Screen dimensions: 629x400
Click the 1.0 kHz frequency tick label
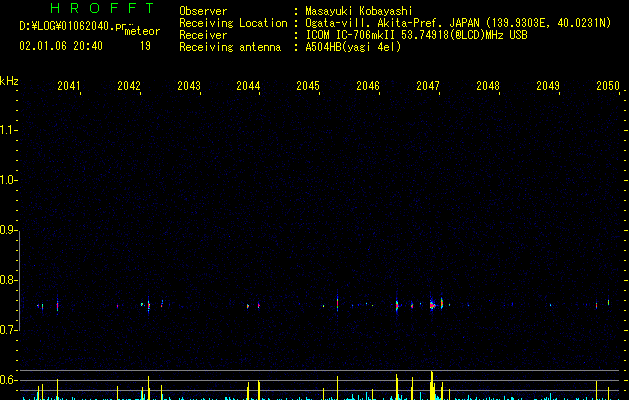pyautogui.click(x=8, y=180)
